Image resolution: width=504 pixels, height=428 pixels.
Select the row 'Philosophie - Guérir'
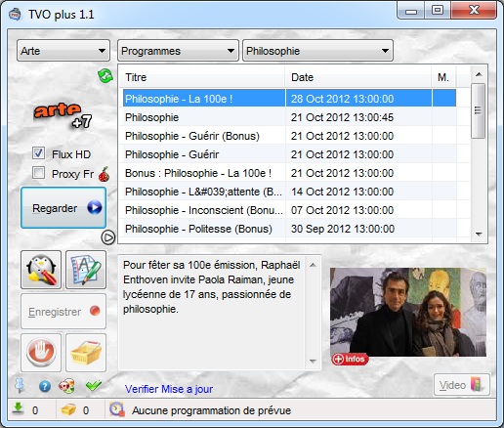click(289, 154)
